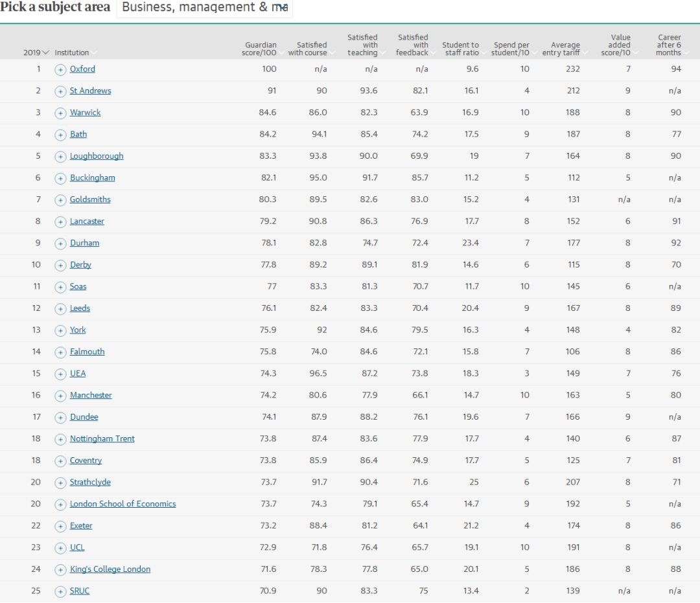Viewport: 700px width, 603px height.
Task: Open the Buckingham link
Action: tap(93, 177)
